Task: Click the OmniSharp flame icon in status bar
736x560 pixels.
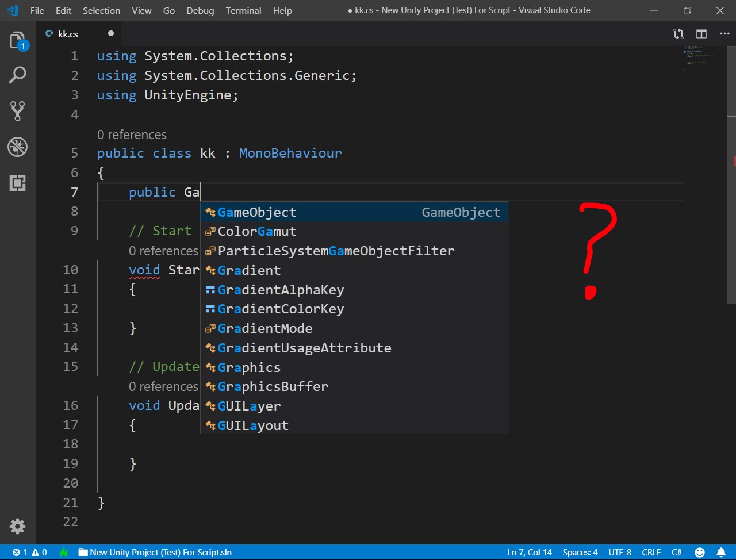Action: (64, 553)
